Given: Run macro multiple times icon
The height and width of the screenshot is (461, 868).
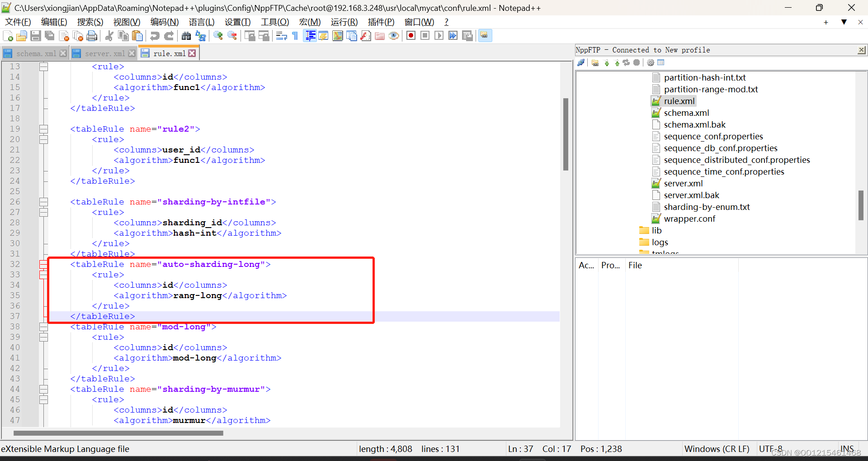Looking at the screenshot, I should [x=453, y=36].
